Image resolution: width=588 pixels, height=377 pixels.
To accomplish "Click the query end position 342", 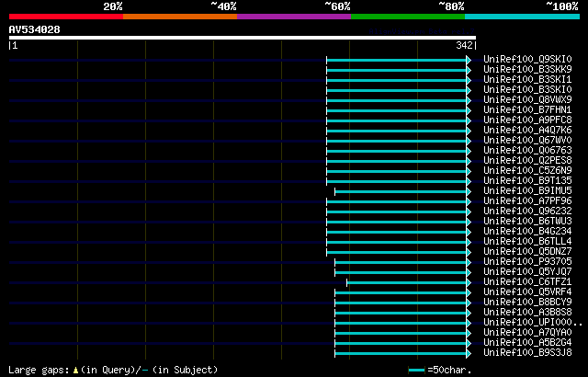I will click(464, 45).
